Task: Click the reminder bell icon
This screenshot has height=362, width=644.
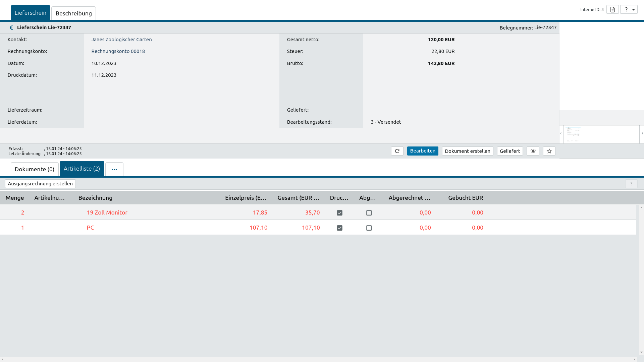Action: (533, 151)
